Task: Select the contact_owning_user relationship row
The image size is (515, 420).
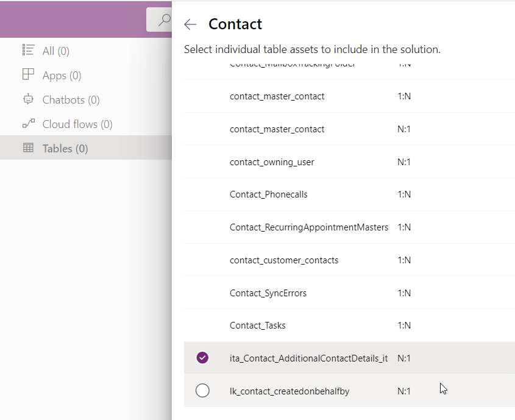Action: 272,162
